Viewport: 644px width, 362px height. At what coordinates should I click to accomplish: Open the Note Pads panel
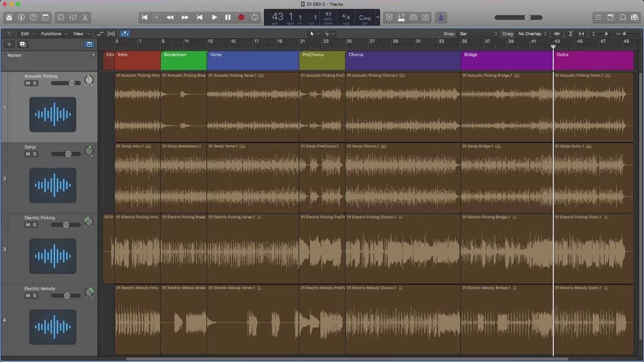(610, 17)
